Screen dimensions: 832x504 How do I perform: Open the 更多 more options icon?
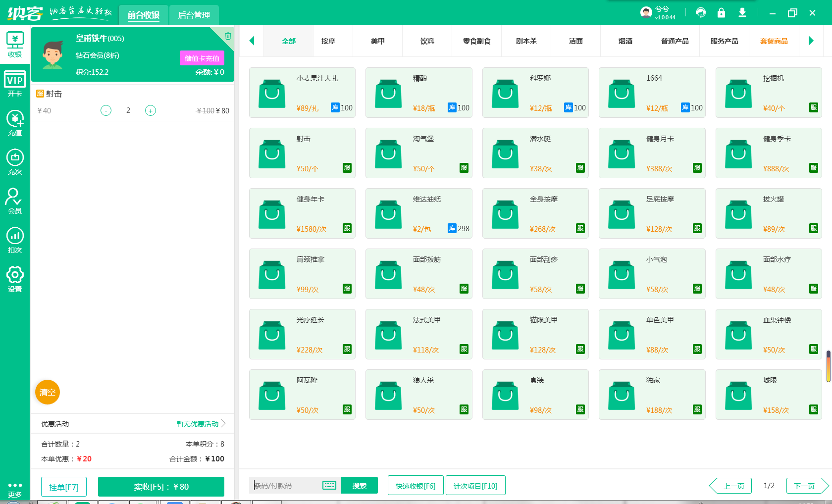coord(15,490)
